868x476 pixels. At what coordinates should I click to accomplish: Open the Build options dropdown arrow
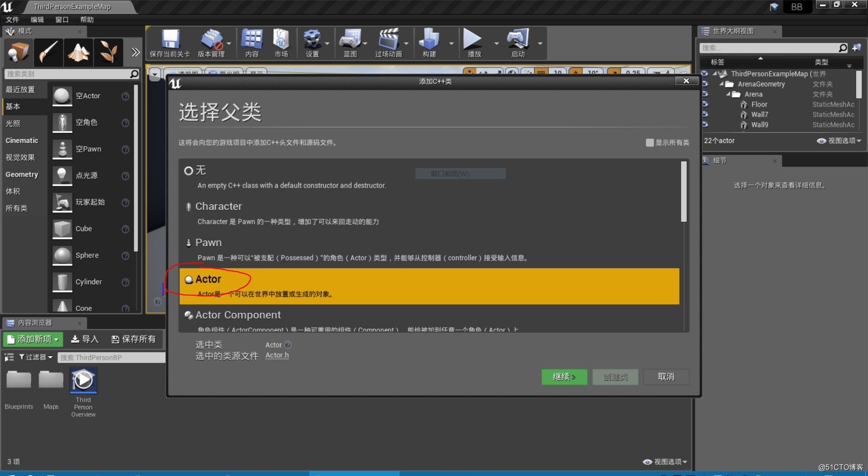click(x=451, y=43)
